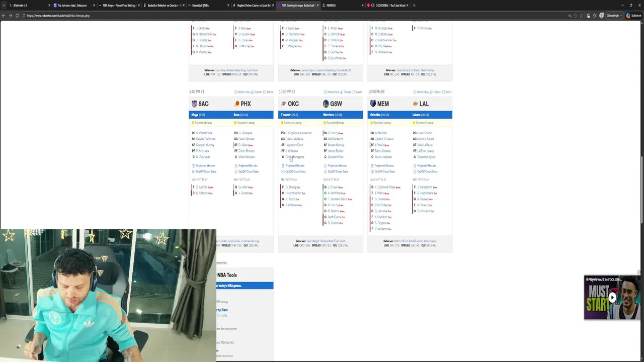
Task: Open locked Projected Minutes for Warriors
Action: coord(336,165)
